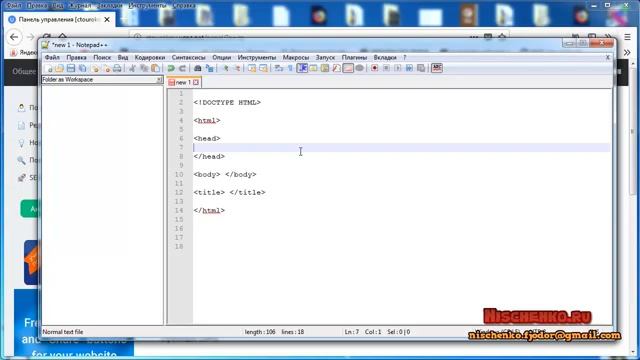This screenshot has width=640, height=360.
Task: Click the Stop recording macro icon
Action: 386,68
